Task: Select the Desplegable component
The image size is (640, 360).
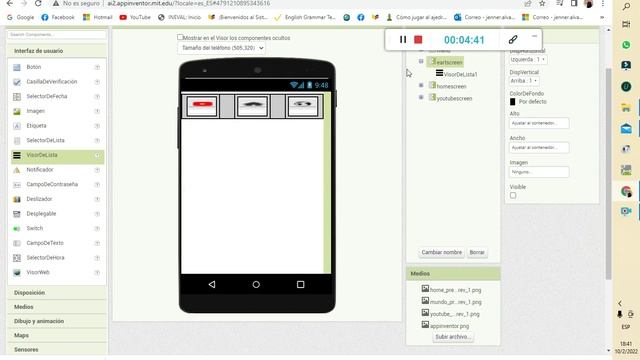Action: [41, 214]
